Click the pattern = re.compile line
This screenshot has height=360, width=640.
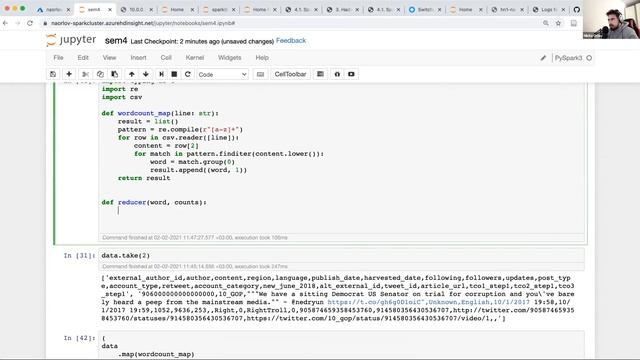pos(180,129)
